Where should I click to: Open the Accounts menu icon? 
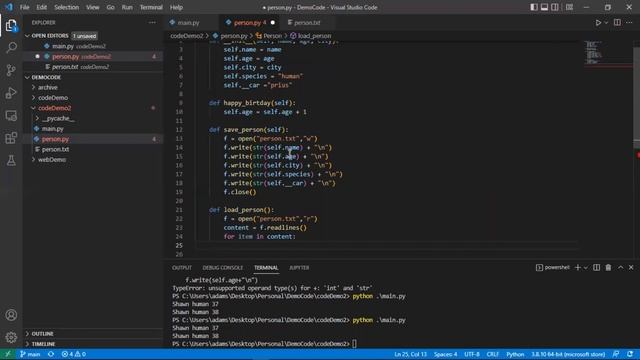pos(11,315)
